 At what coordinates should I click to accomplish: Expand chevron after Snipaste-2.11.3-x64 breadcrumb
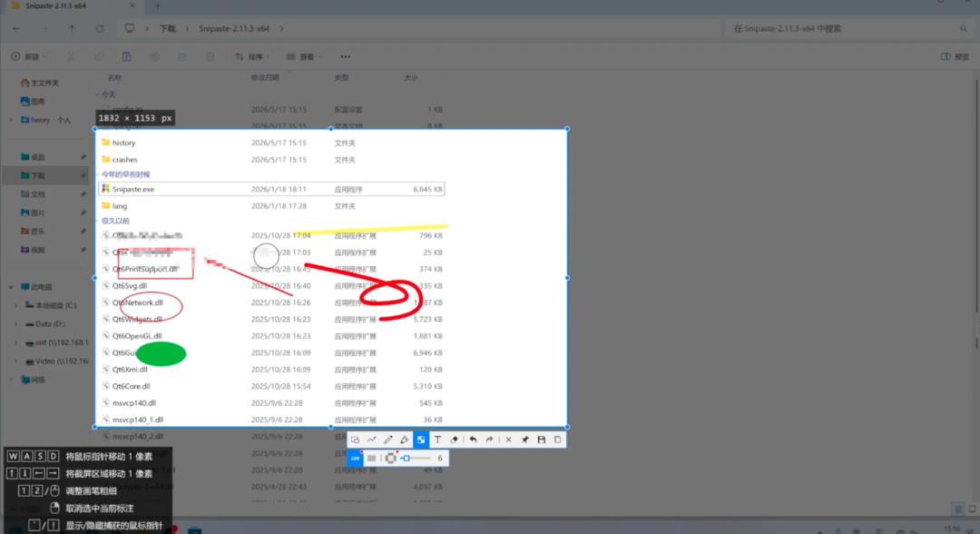(282, 29)
